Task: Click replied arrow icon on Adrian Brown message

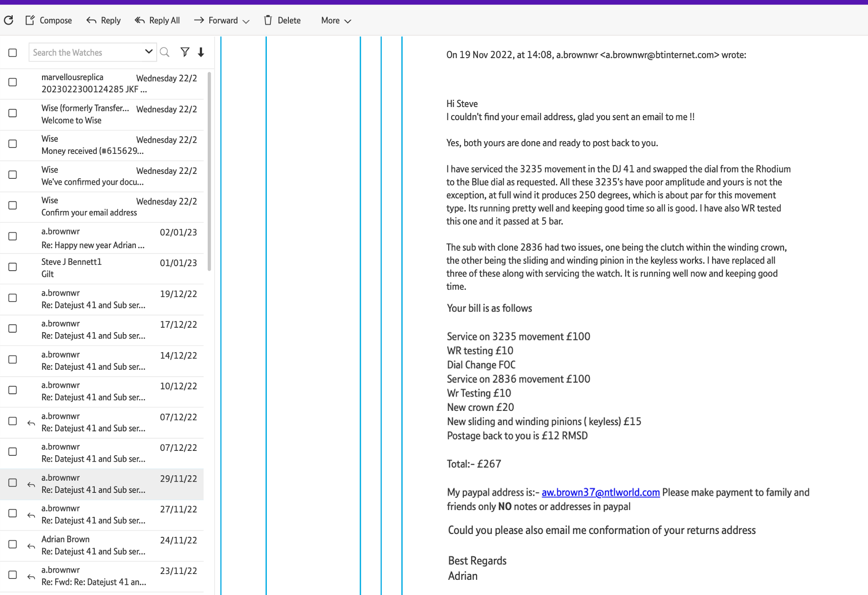Action: coord(31,546)
